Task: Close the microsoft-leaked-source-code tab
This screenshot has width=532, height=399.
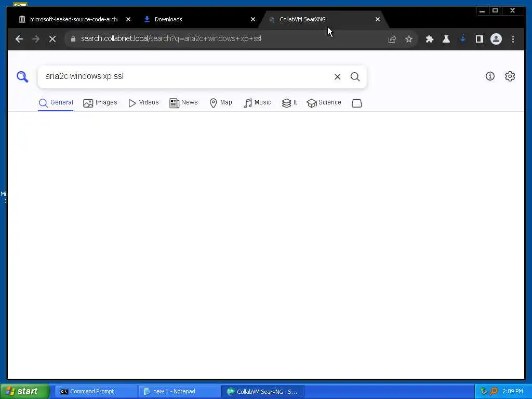Action: tap(128, 19)
